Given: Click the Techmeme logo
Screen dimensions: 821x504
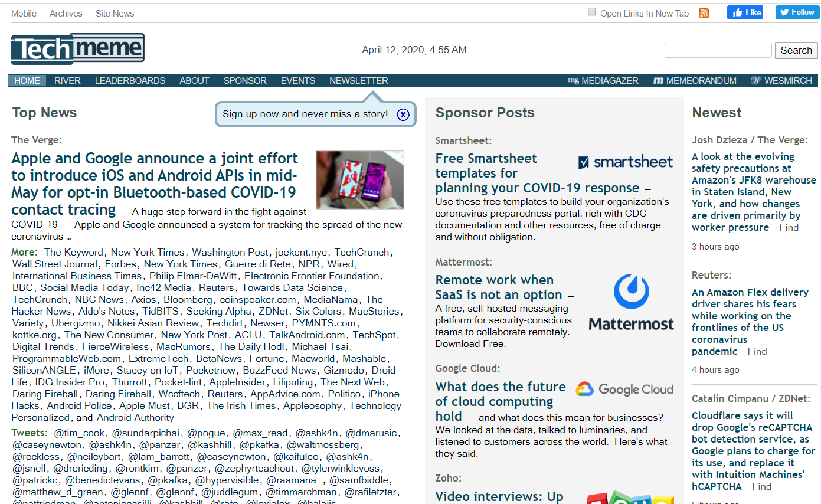Looking at the screenshot, I should [78, 49].
